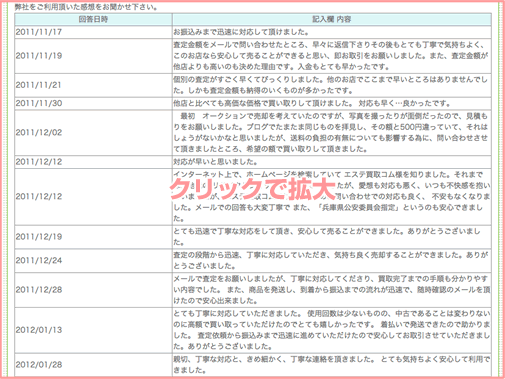The width and height of the screenshot is (505, 379).
Task: Click comment 対応が早いと思いました
Action: (x=332, y=162)
